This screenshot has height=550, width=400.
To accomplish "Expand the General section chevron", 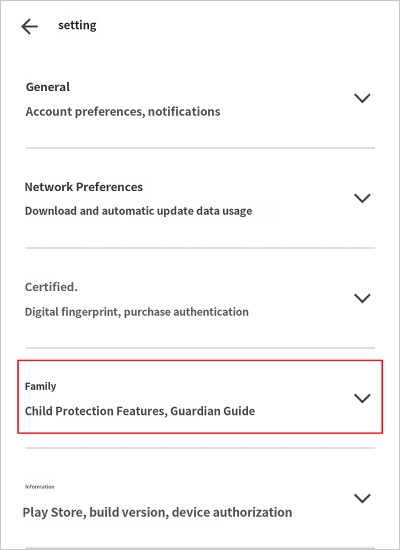I will 362,98.
